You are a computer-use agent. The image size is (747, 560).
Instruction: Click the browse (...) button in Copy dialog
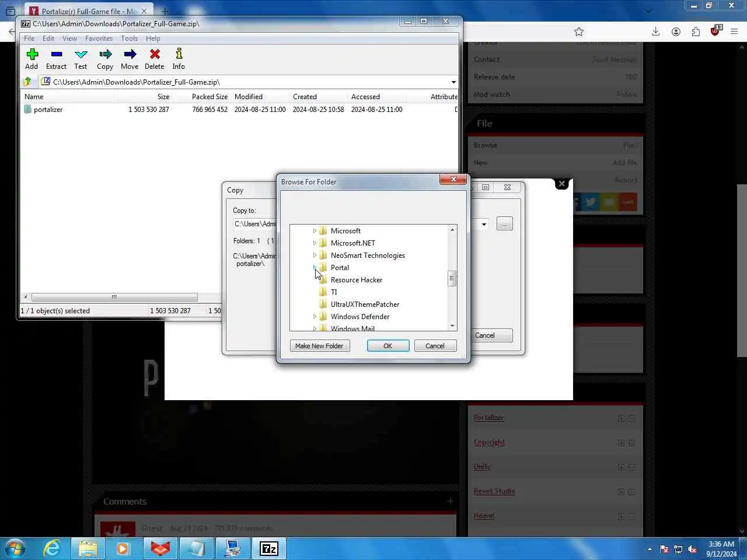505,224
